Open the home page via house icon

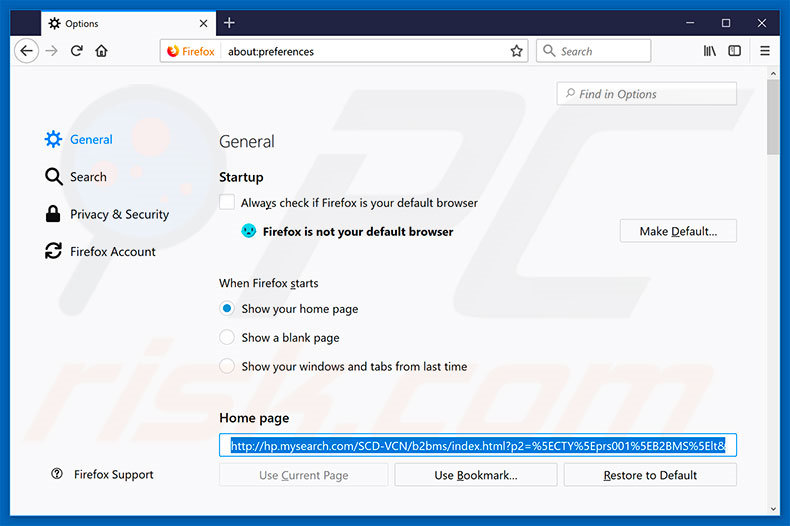click(101, 51)
